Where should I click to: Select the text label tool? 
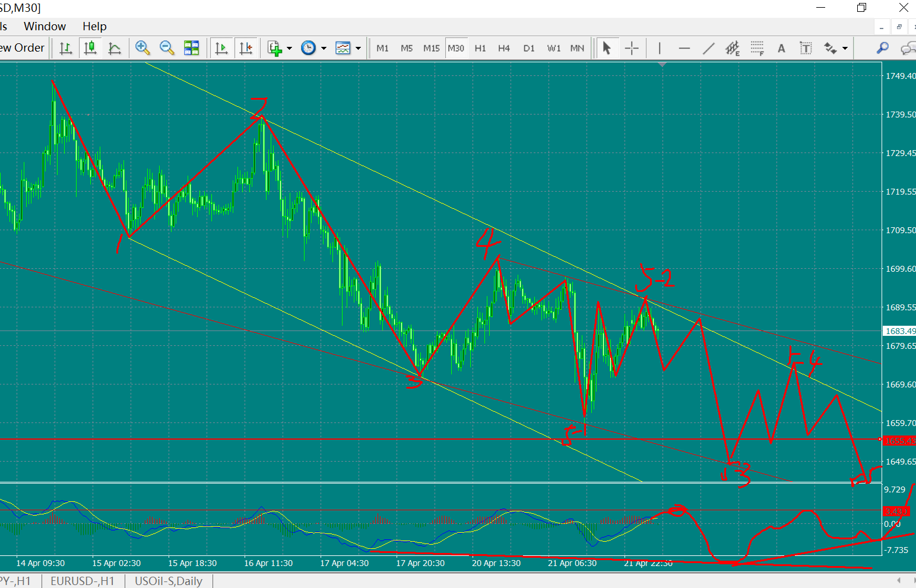coord(806,48)
